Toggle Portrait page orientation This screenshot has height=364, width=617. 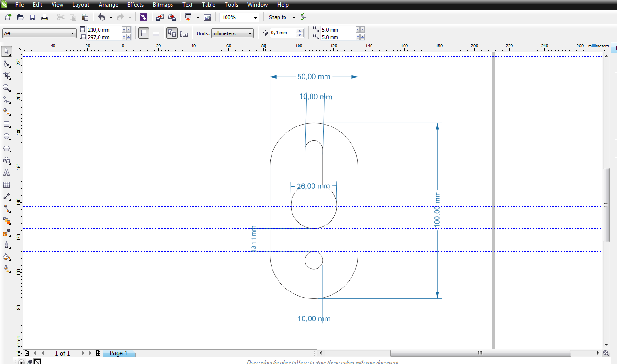(144, 33)
